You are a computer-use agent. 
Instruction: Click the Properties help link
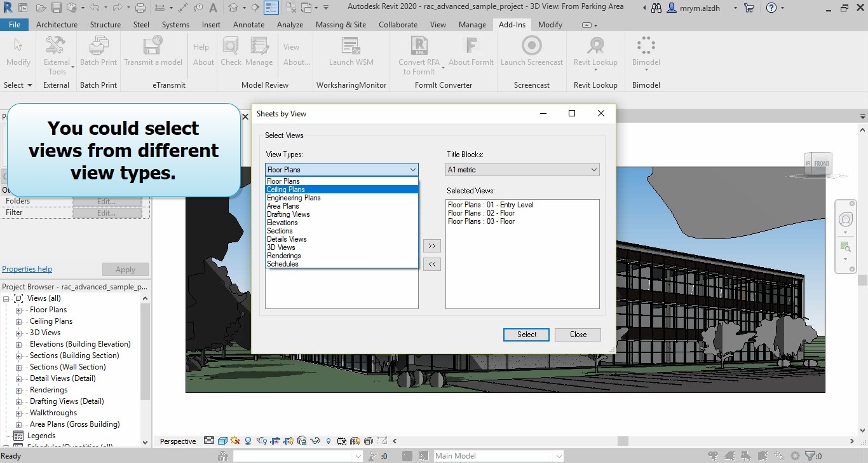pos(27,269)
